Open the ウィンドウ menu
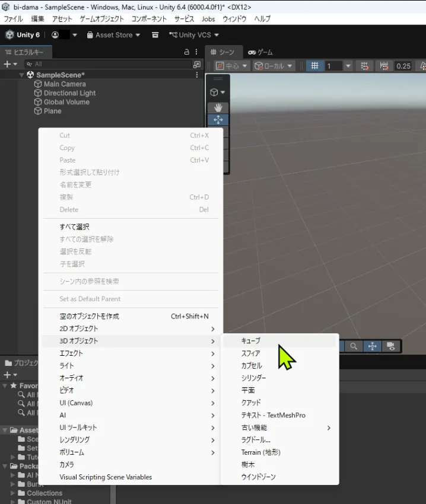 (x=234, y=19)
